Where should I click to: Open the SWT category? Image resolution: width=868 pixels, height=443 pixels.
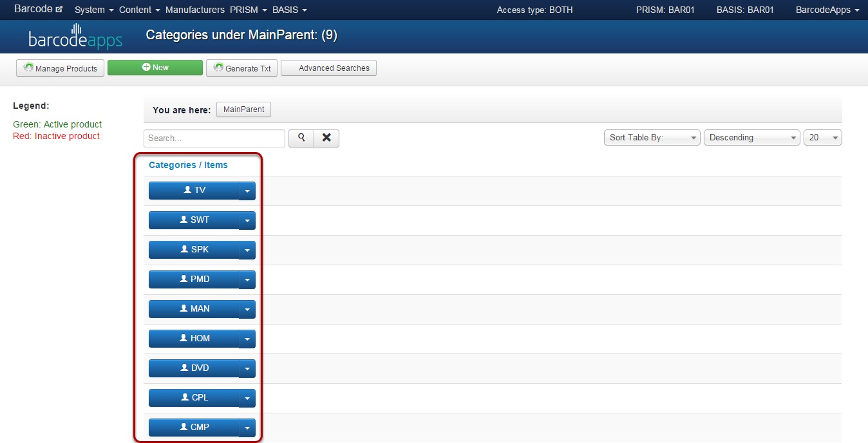tap(194, 220)
